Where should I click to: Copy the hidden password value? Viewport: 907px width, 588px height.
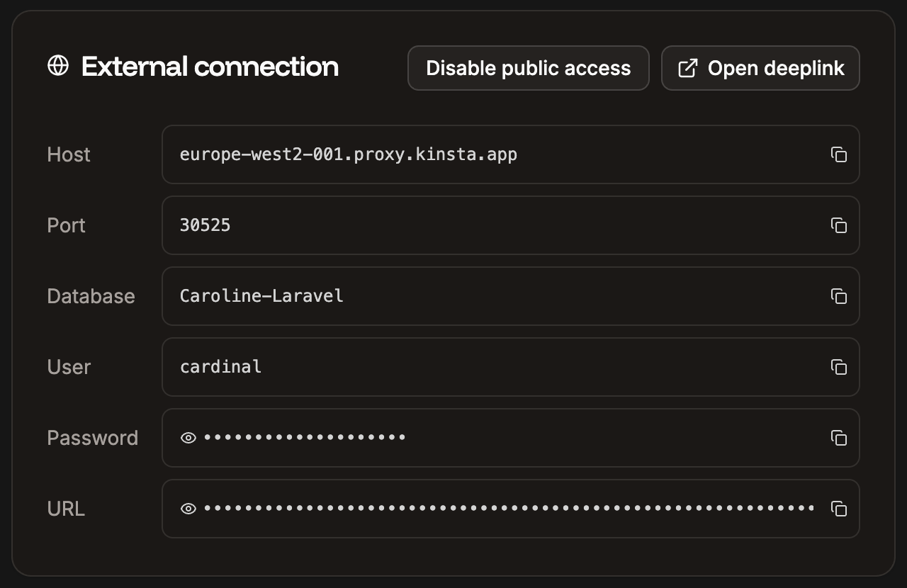tap(839, 438)
